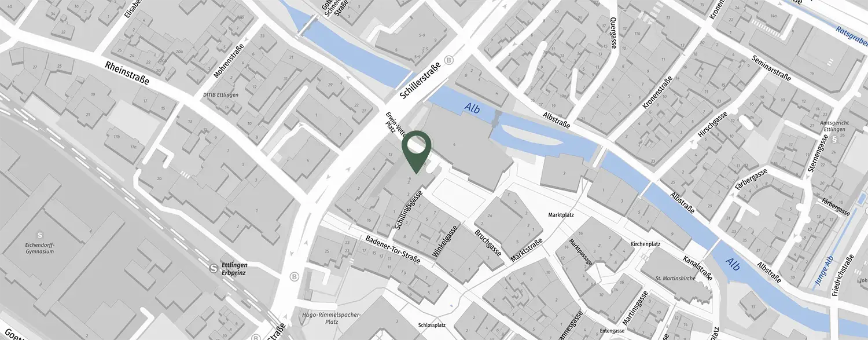Click the Eichendorff-Gymnasium label
This screenshot has height=340, width=868.
[40, 248]
